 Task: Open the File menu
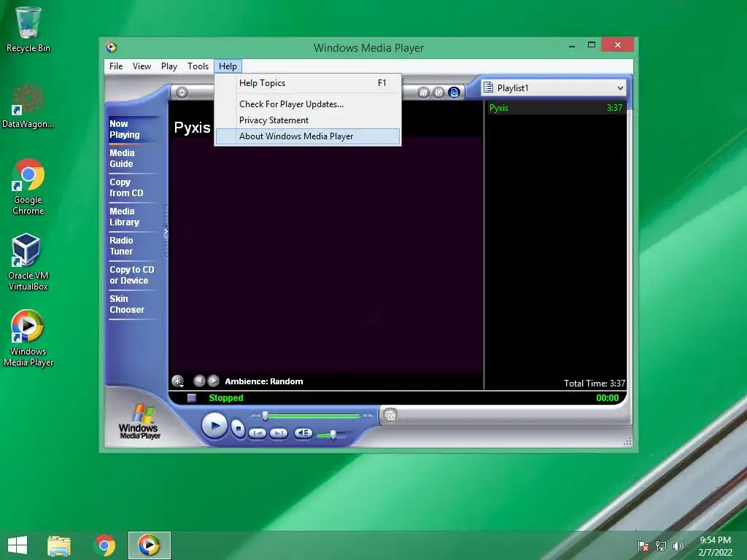[x=116, y=66]
